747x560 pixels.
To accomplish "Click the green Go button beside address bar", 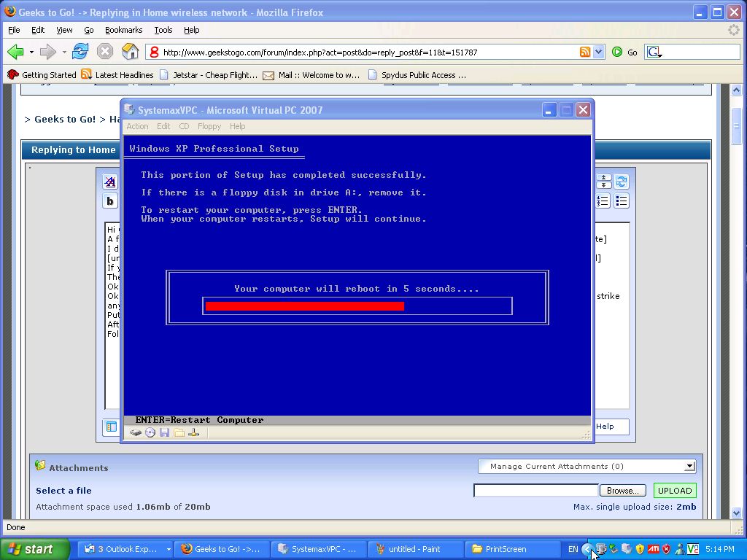I will 624,52.
